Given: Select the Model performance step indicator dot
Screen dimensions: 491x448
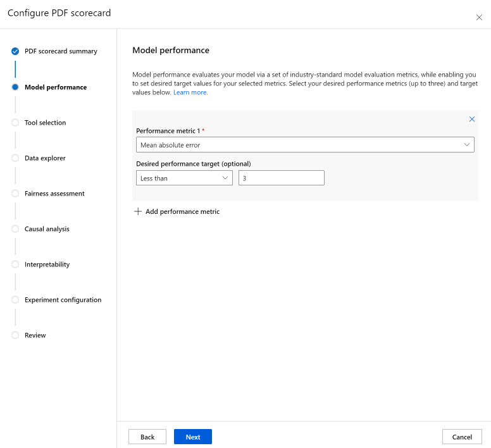Looking at the screenshot, I should [x=15, y=87].
